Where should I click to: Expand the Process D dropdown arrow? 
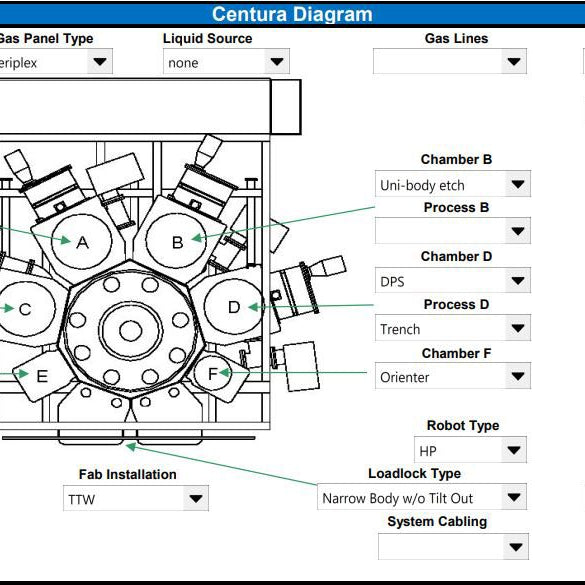(518, 328)
